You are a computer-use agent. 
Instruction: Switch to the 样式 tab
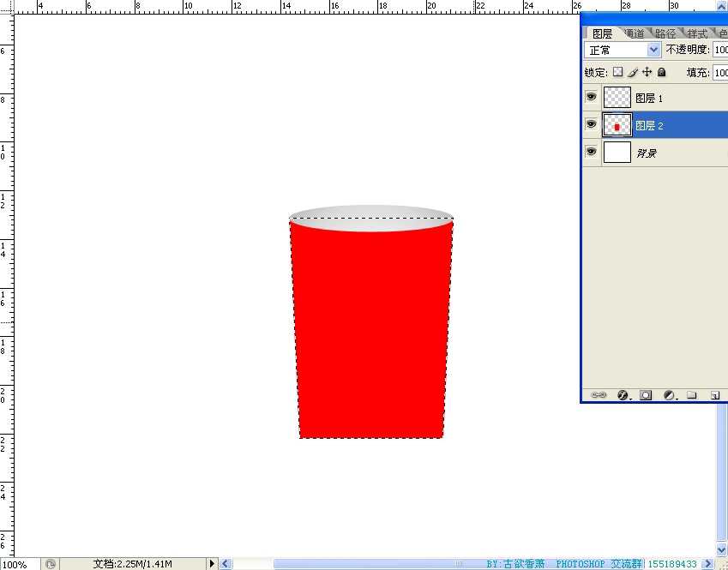point(697,34)
